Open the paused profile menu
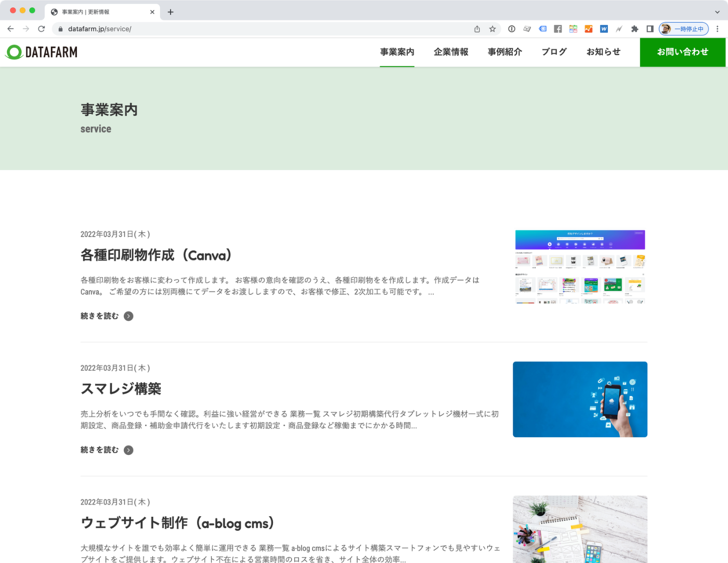Viewport: 728px width, 563px height. coord(683,29)
